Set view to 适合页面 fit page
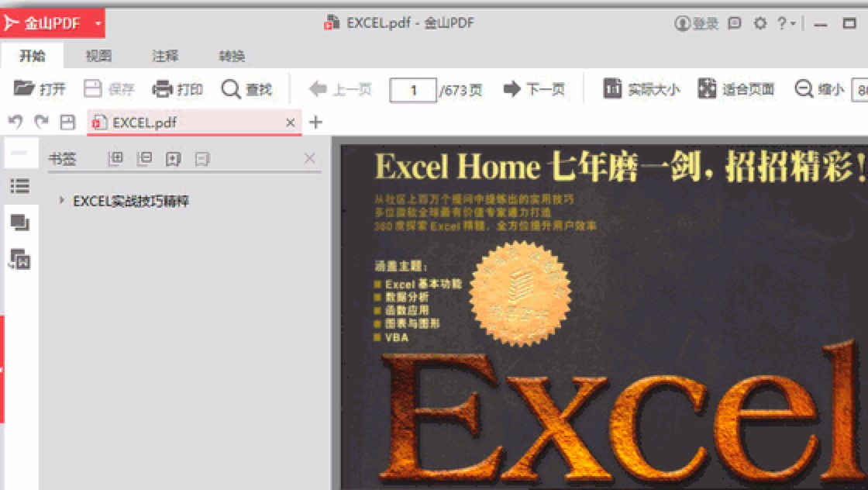The height and width of the screenshot is (490, 868). coord(736,88)
